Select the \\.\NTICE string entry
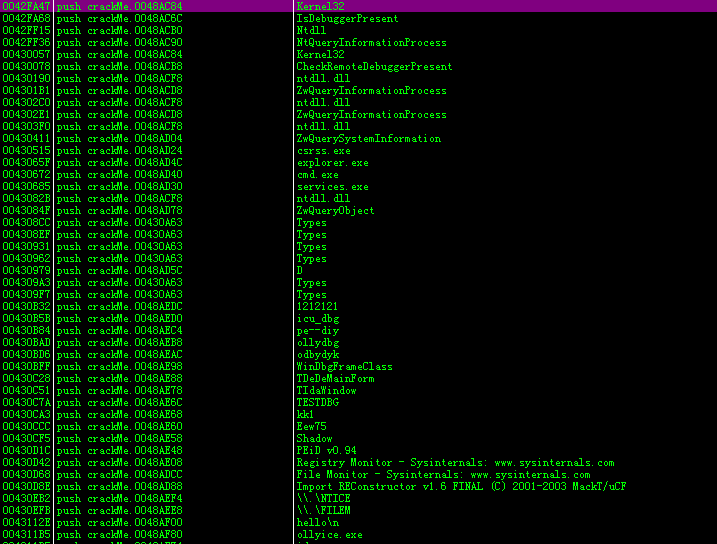Viewport: 717px width, 544px height. point(323,499)
